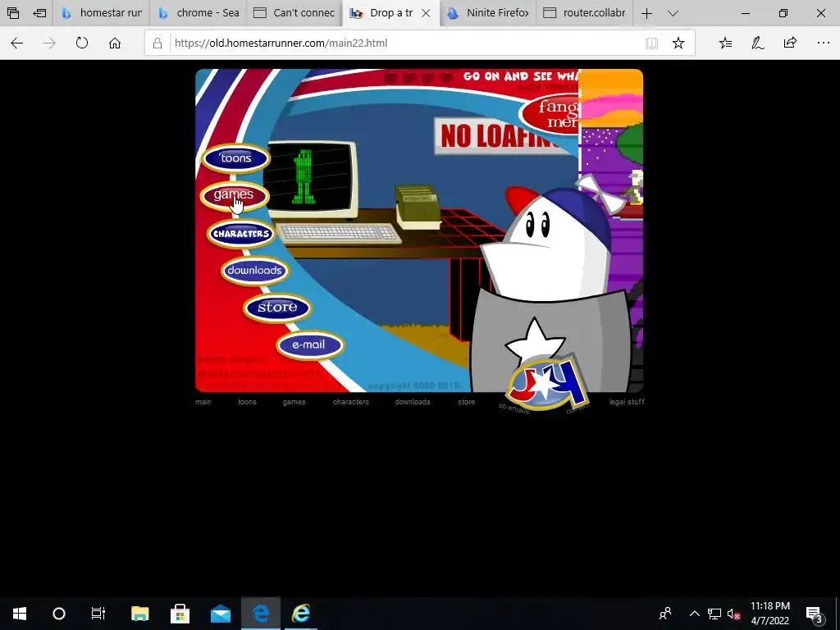
Task: Open the Action Center notifications icon
Action: (815, 614)
